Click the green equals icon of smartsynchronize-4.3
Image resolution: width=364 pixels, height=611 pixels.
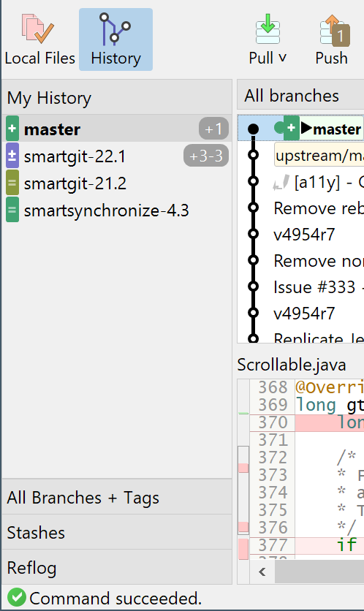(12, 210)
